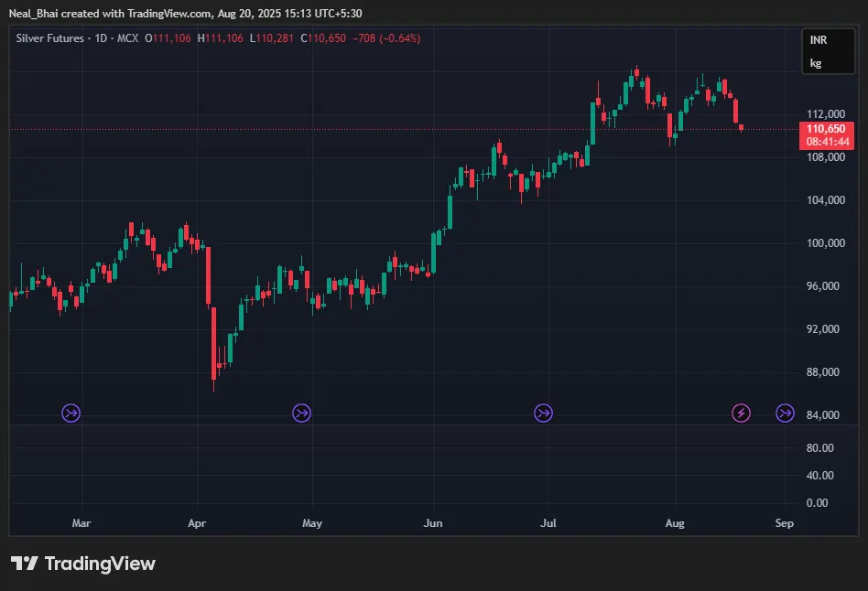868x591 pixels.
Task: Click the INR kg currency unit box
Action: point(828,51)
